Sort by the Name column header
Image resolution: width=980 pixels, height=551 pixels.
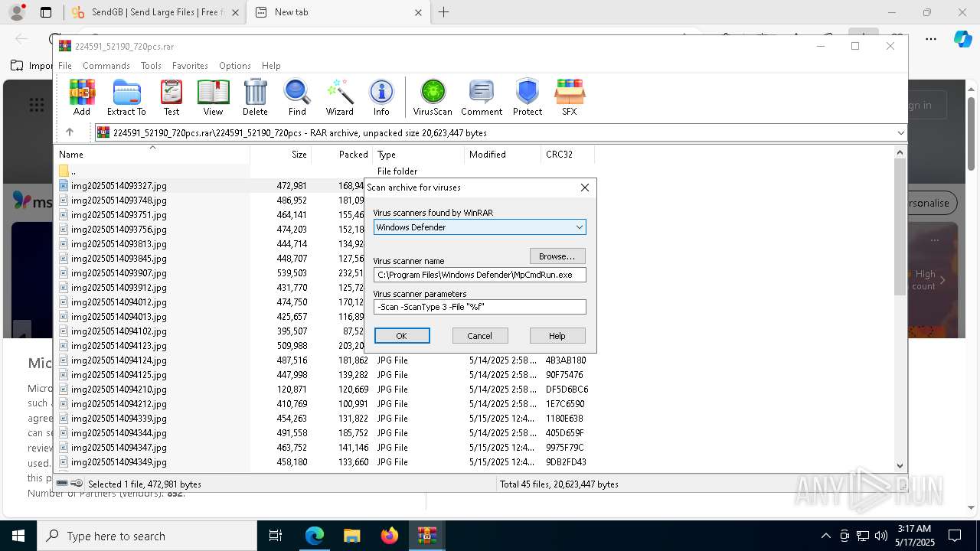tap(153, 154)
